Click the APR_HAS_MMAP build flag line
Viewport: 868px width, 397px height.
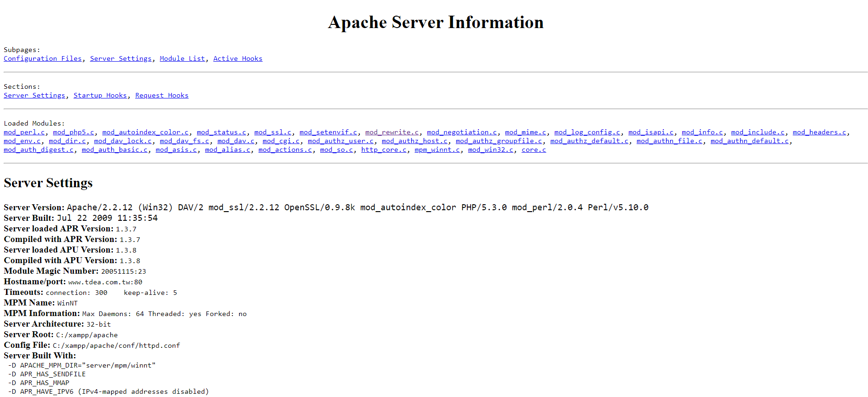(39, 383)
